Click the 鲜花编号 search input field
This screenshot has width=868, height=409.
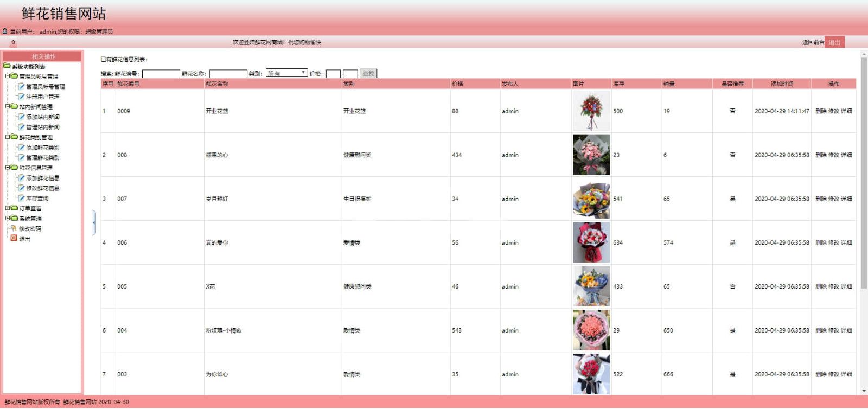(x=161, y=74)
